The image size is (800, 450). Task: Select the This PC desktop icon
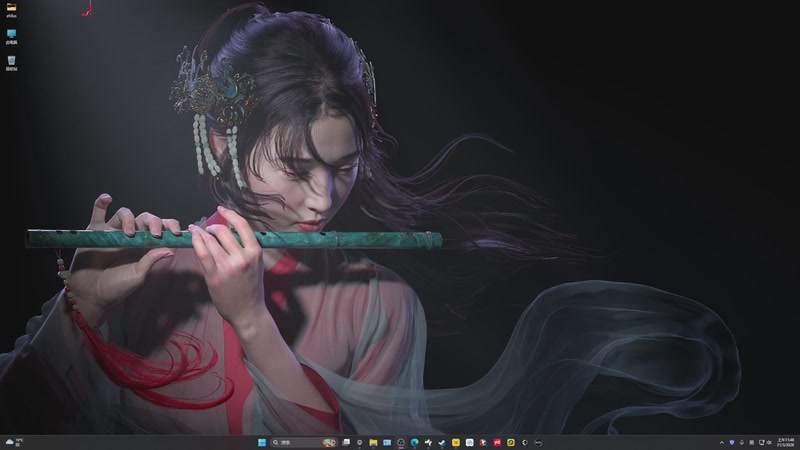(11, 37)
